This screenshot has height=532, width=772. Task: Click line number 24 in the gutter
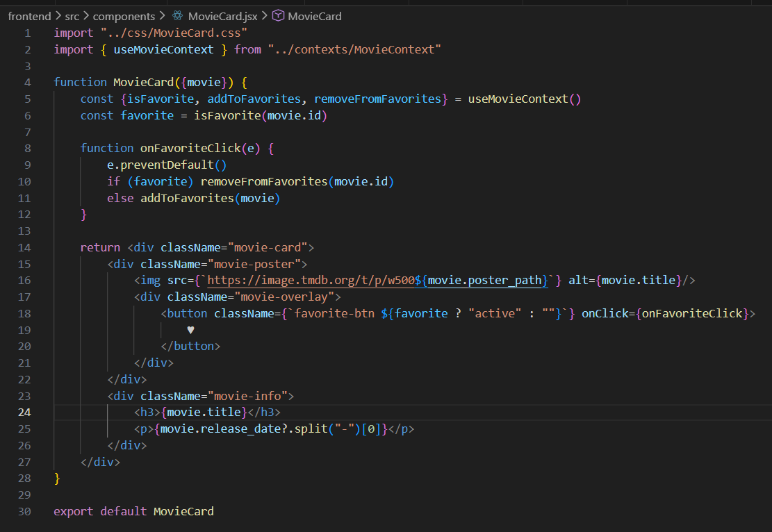24,413
